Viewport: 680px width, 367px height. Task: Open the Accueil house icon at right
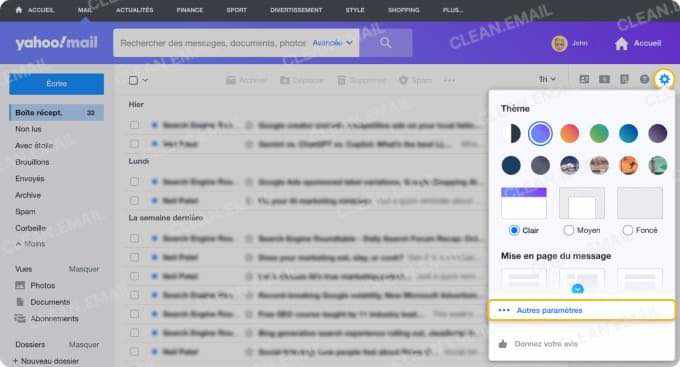click(x=621, y=43)
